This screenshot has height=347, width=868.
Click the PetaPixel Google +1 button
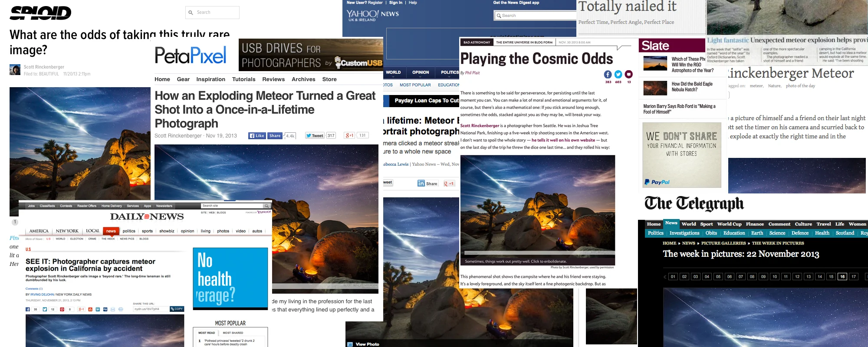click(x=349, y=135)
